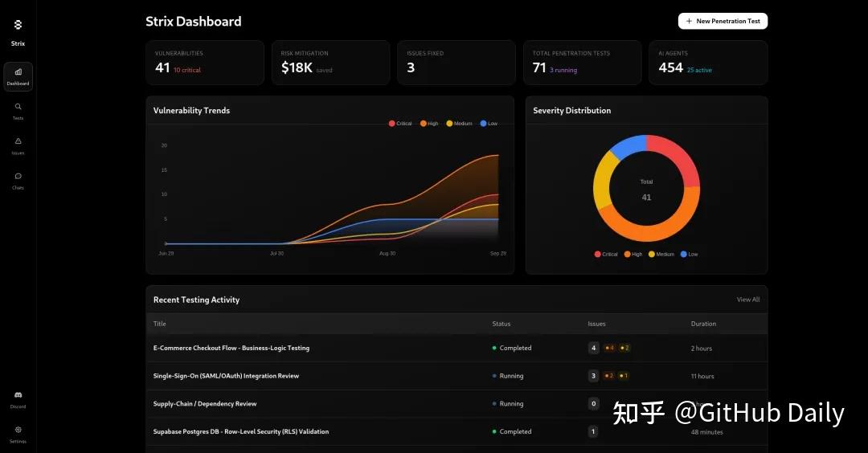Open Issues via warning triangle icon
The width and height of the screenshot is (868, 453).
click(x=18, y=141)
